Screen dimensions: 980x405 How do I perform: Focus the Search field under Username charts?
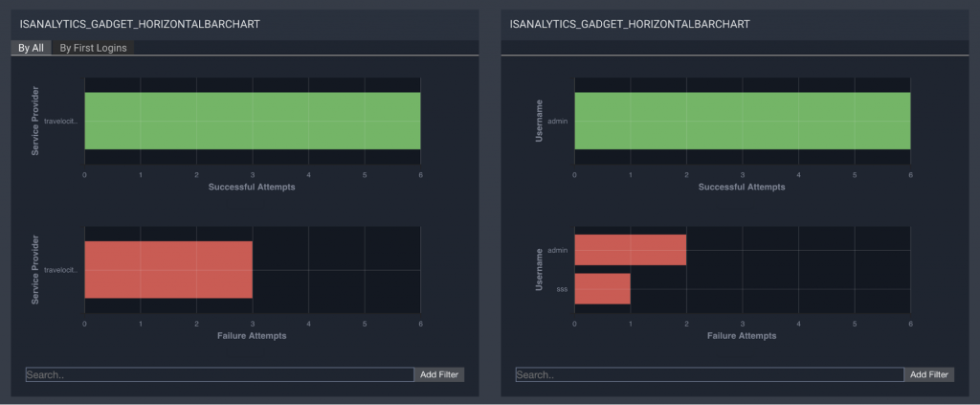pos(709,374)
